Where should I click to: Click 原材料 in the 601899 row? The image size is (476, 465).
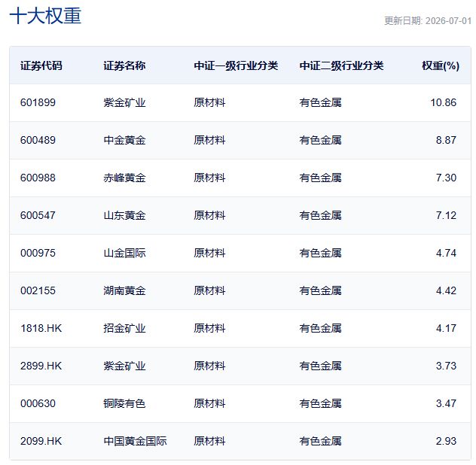[210, 102]
